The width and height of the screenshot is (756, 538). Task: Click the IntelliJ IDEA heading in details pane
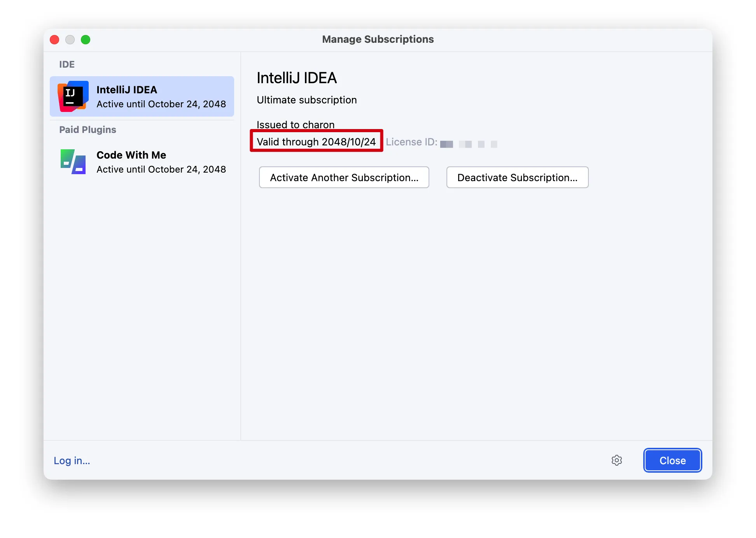[297, 78]
